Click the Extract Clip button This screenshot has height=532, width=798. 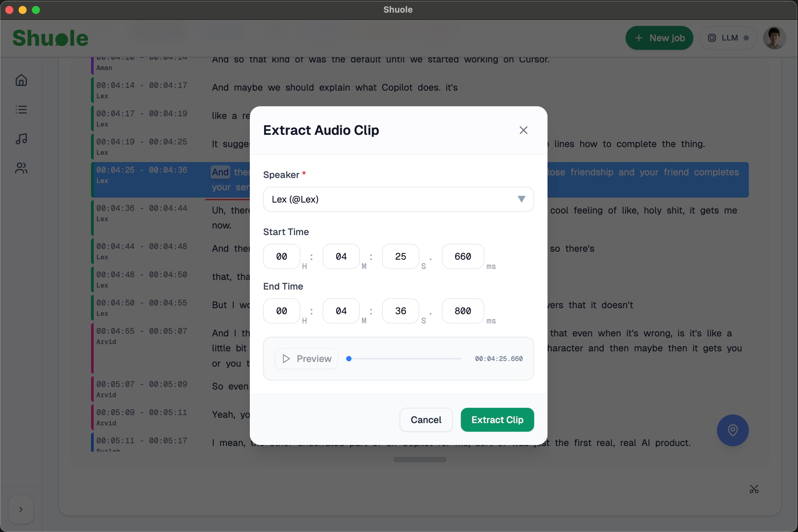(497, 420)
